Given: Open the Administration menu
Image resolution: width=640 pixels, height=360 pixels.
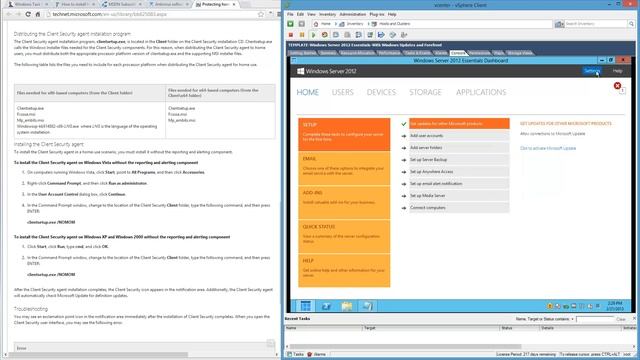Looking at the screenshot, I should pos(353,14).
